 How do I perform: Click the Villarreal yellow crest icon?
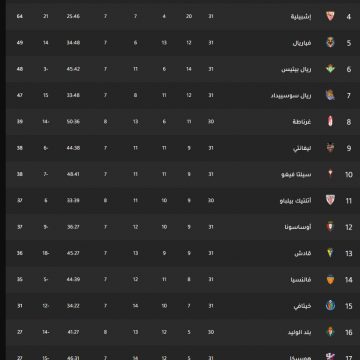point(330,42)
